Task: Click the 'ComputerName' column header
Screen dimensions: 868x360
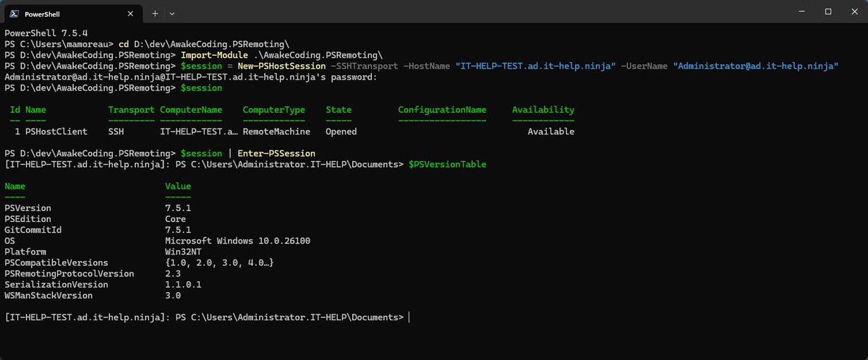Action: point(191,110)
